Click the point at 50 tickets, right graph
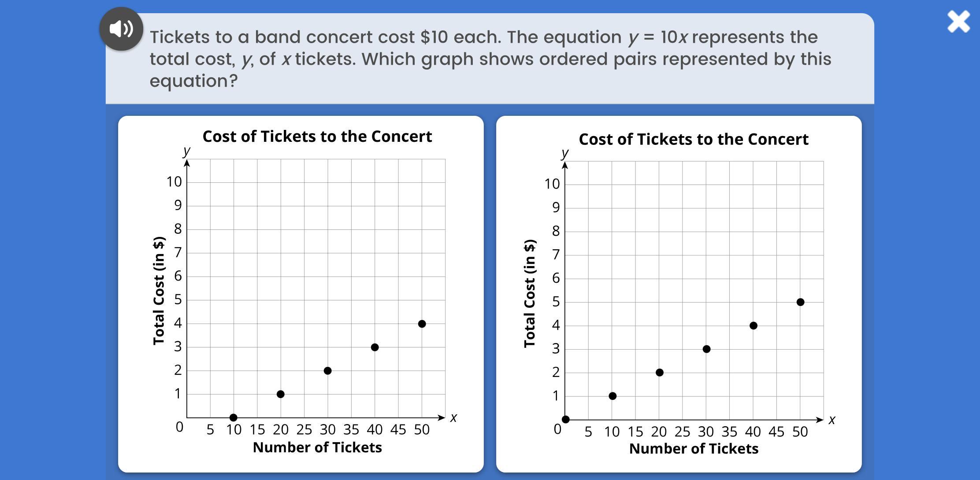980x480 pixels. (x=801, y=302)
